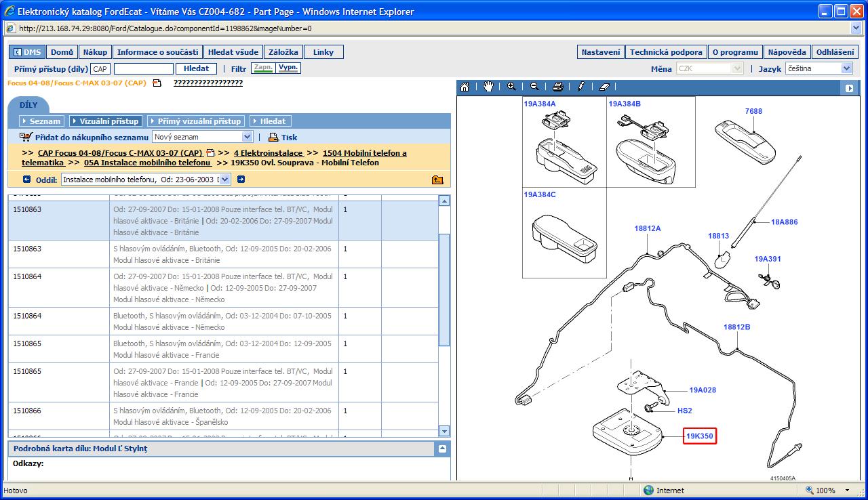Turn filter on with Zapn. toggle
This screenshot has height=500, width=868.
[x=262, y=68]
